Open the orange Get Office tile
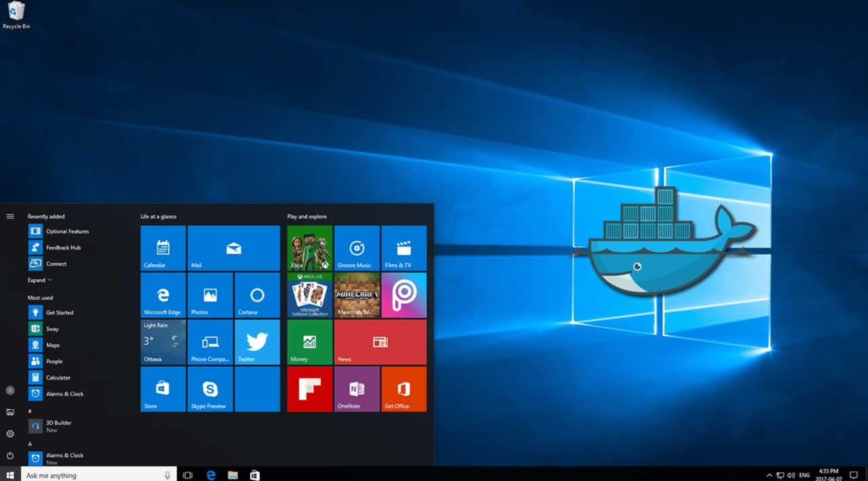The image size is (868, 481). 404,389
